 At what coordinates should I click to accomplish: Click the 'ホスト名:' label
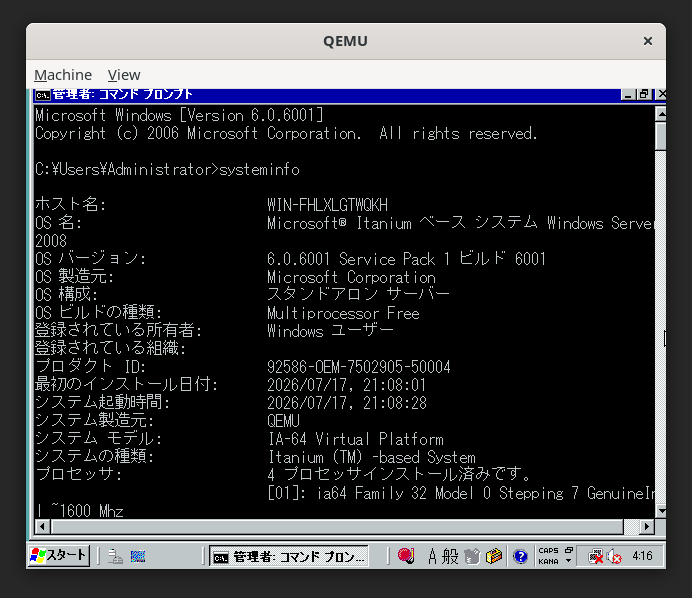(x=71, y=204)
